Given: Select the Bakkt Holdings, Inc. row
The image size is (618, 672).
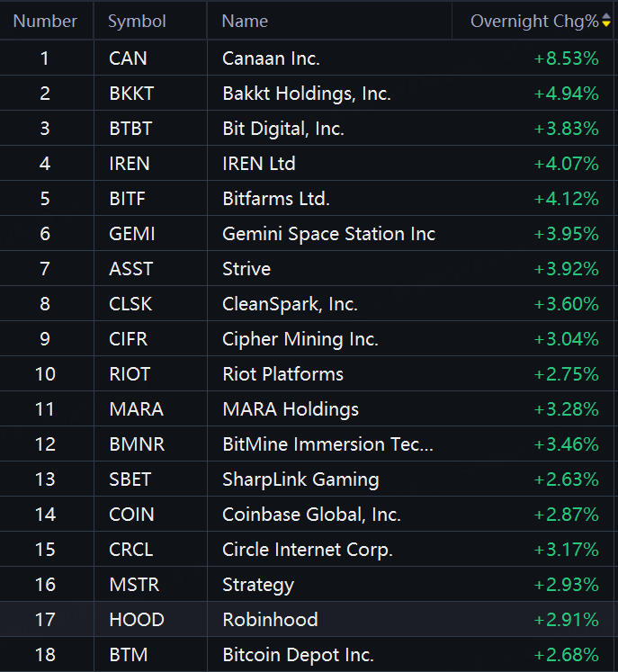Looking at the screenshot, I should [306, 94].
